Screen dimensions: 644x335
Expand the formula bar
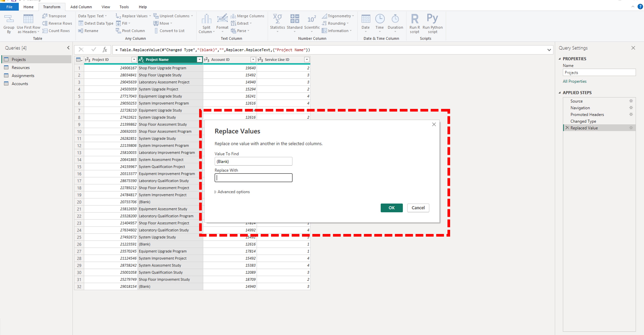pos(549,50)
